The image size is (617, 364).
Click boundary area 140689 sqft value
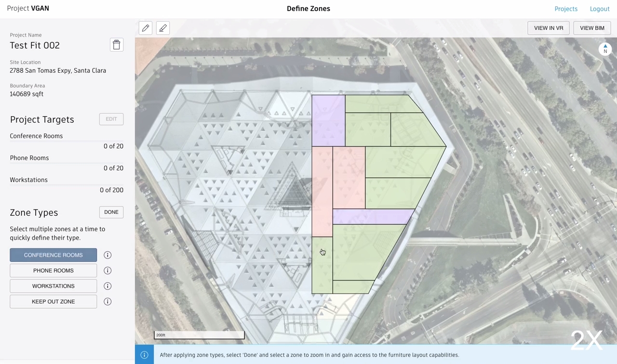point(27,94)
